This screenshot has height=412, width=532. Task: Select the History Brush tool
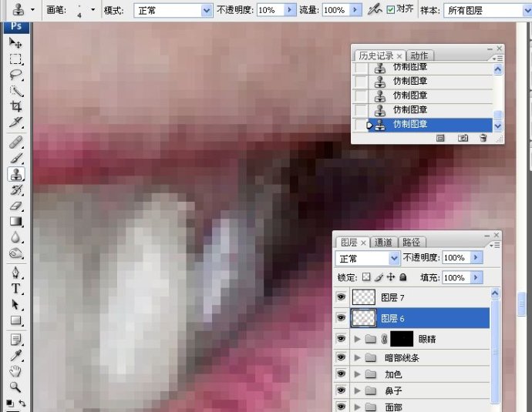15,190
